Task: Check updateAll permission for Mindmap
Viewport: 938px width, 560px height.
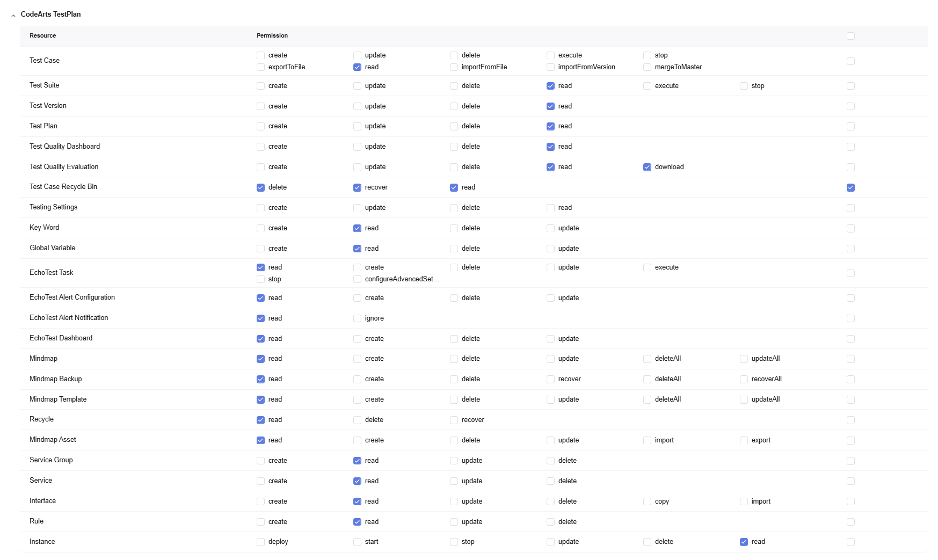Action: coord(744,359)
